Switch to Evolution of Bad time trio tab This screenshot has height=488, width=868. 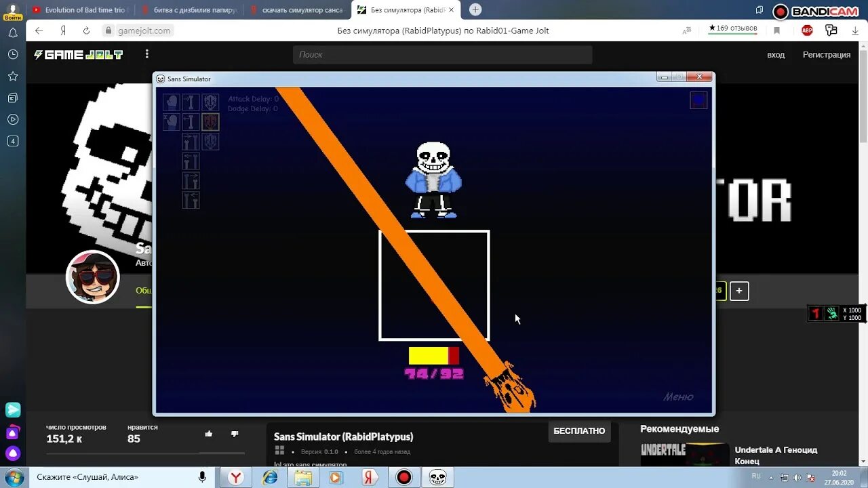[79, 10]
